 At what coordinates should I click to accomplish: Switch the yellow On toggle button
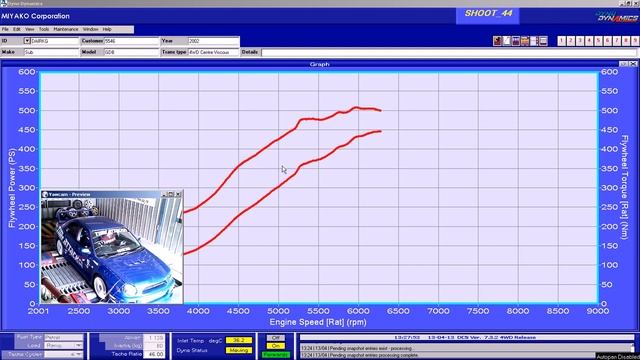pyautogui.click(x=276, y=346)
